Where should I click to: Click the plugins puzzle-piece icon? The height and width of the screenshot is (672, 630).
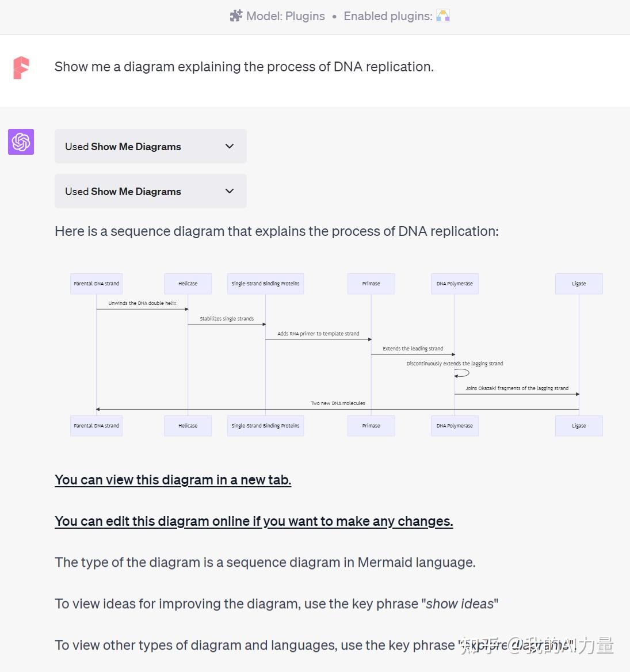(236, 16)
